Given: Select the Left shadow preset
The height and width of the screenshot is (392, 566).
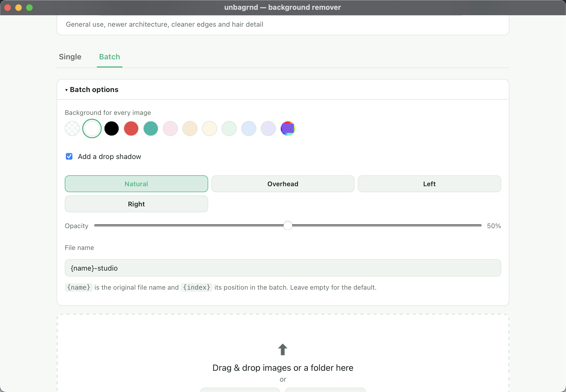Looking at the screenshot, I should pyautogui.click(x=429, y=184).
